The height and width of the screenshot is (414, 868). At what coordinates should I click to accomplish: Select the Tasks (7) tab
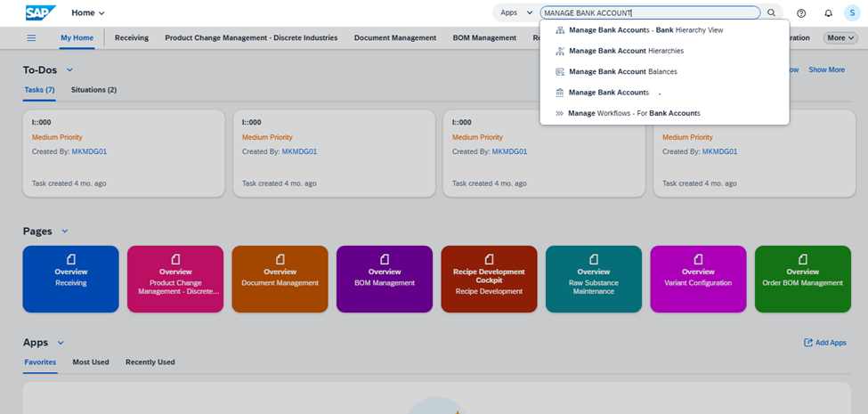[39, 90]
